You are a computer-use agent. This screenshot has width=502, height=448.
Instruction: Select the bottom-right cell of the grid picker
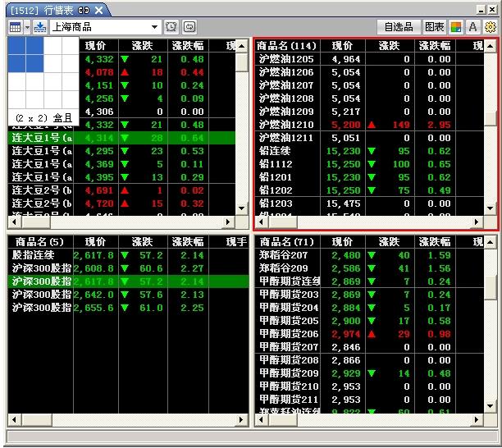[x=69, y=99]
